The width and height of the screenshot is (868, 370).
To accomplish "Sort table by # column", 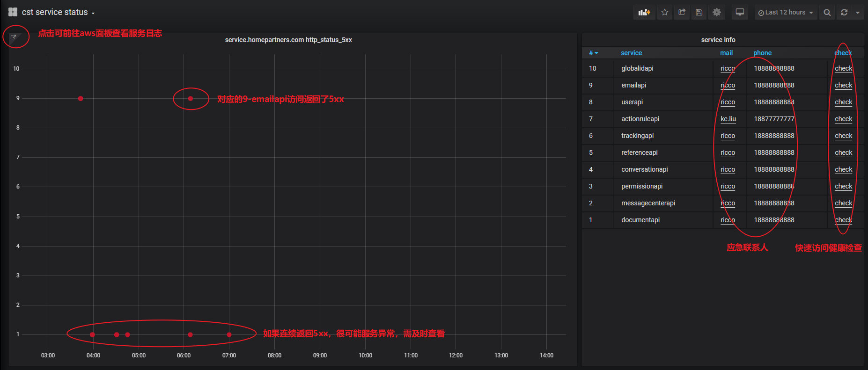I will pyautogui.click(x=594, y=53).
